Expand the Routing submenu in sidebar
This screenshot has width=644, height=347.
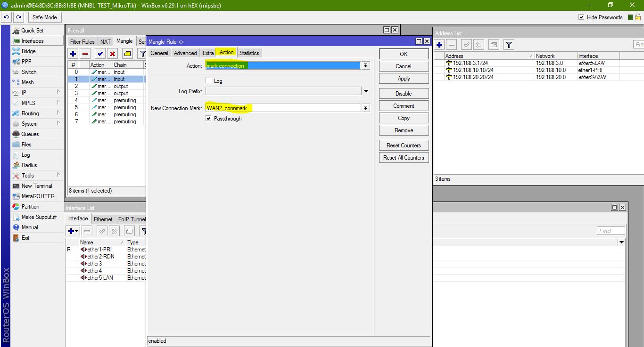tap(58, 113)
